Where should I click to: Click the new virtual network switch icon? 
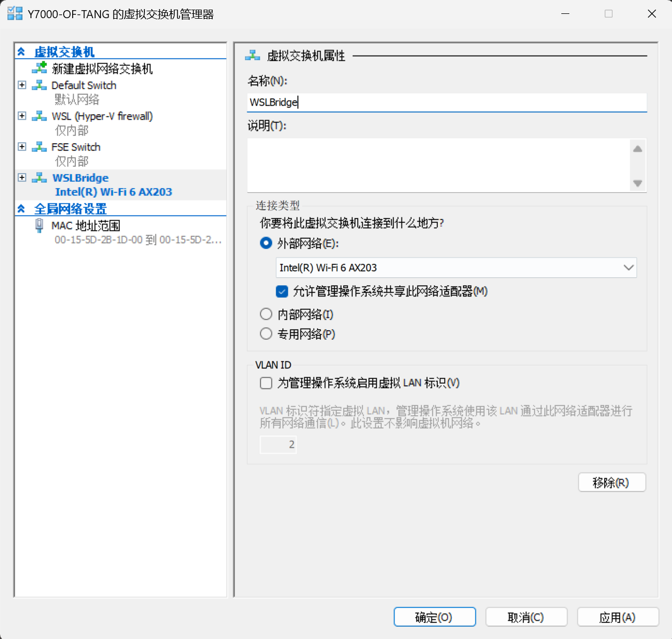[x=40, y=68]
